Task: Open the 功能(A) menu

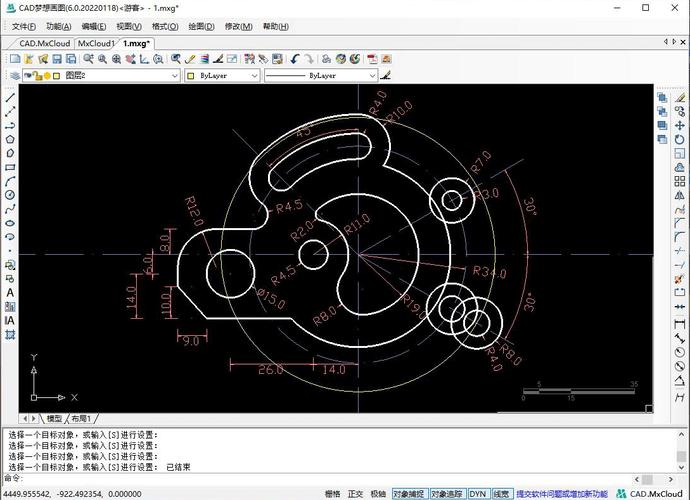Action: (59, 26)
